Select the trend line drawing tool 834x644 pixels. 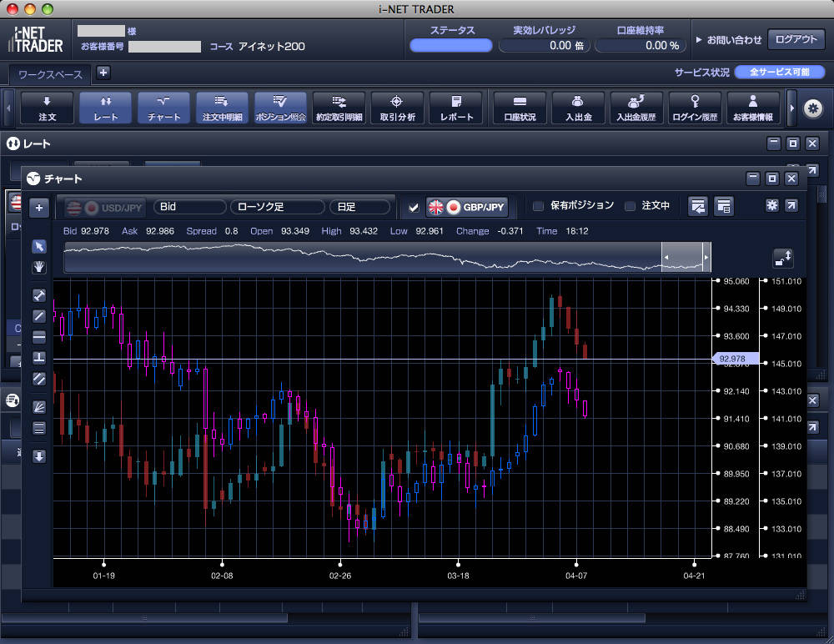[39, 316]
